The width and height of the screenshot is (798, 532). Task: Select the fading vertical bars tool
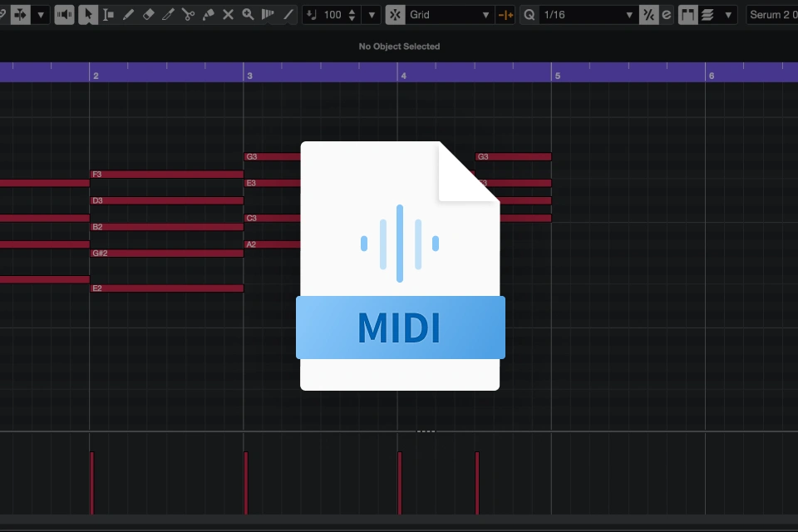[268, 15]
